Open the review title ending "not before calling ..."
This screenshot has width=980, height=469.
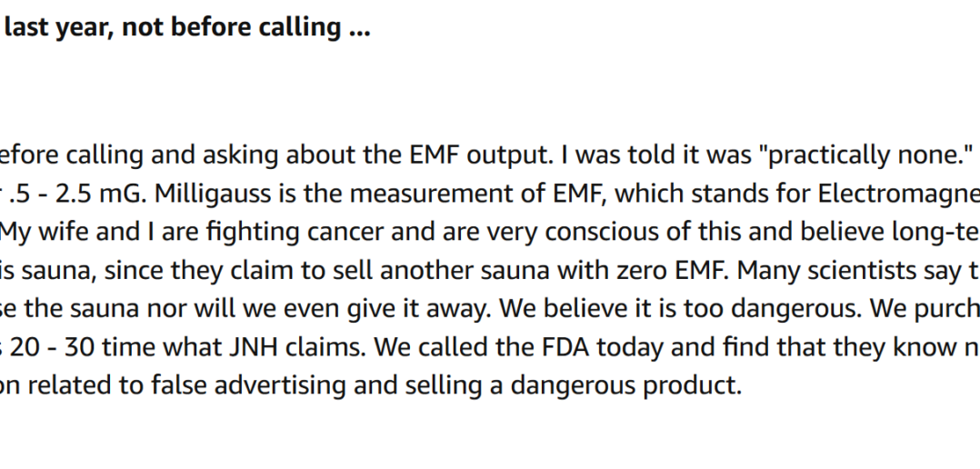[x=185, y=27]
